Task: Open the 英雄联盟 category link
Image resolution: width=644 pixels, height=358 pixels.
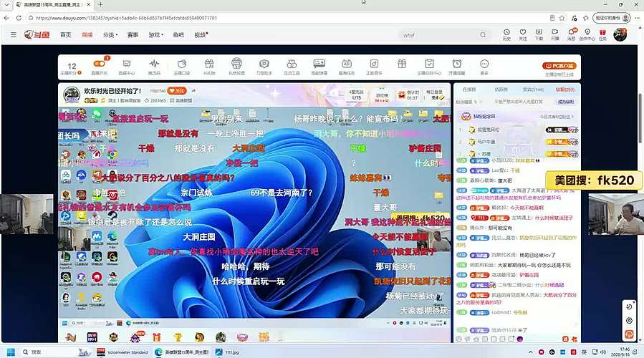Action: [x=181, y=100]
